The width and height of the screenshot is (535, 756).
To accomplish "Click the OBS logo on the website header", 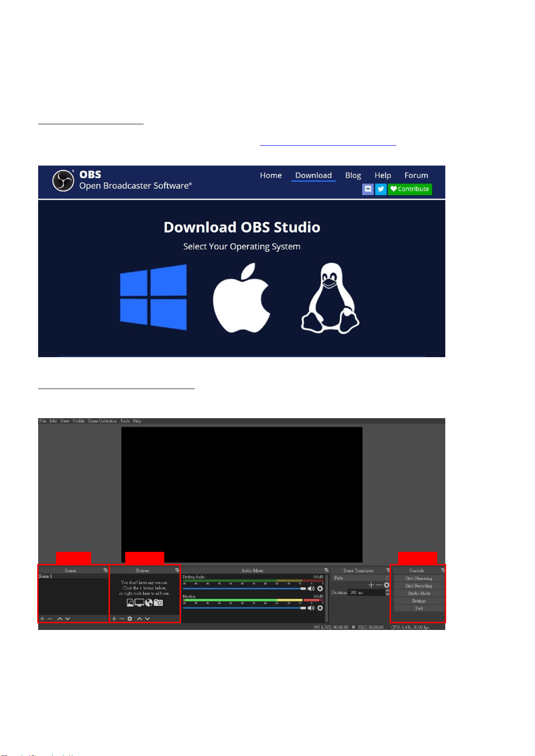I will tap(63, 180).
